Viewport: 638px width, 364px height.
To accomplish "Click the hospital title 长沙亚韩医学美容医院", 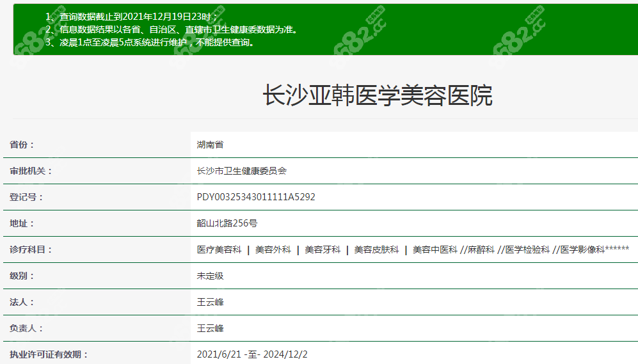I will point(378,95).
